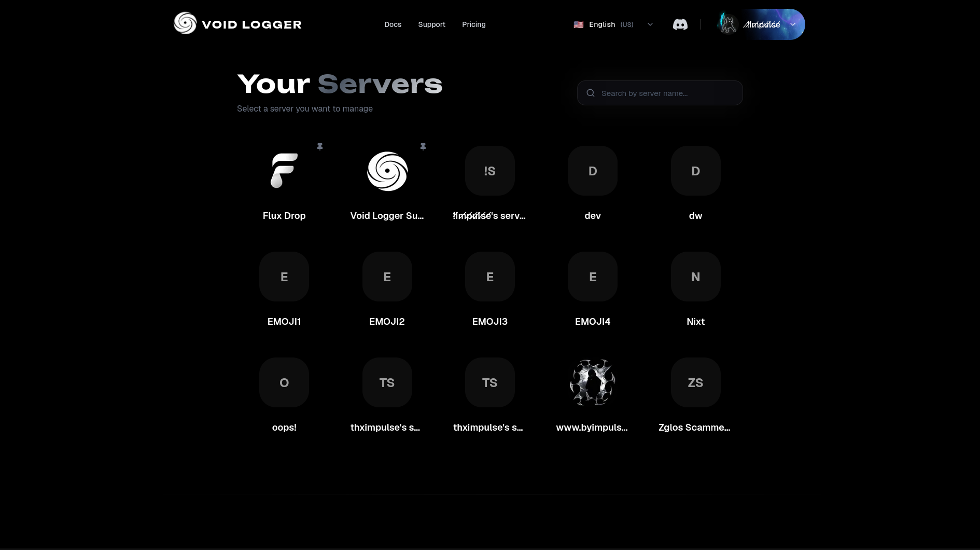Viewport: 980px width, 550px height.
Task: Select the Flux Drop server icon
Action: coord(284,171)
